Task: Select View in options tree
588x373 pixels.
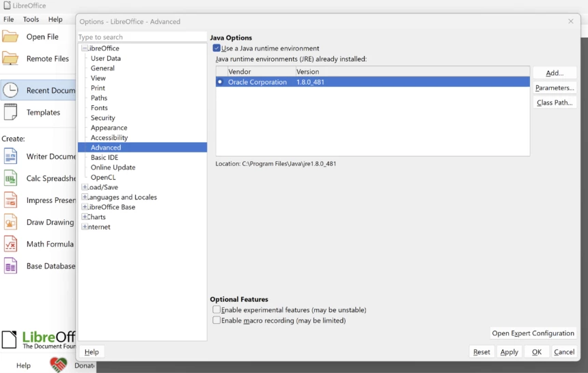Action: pyautogui.click(x=98, y=78)
